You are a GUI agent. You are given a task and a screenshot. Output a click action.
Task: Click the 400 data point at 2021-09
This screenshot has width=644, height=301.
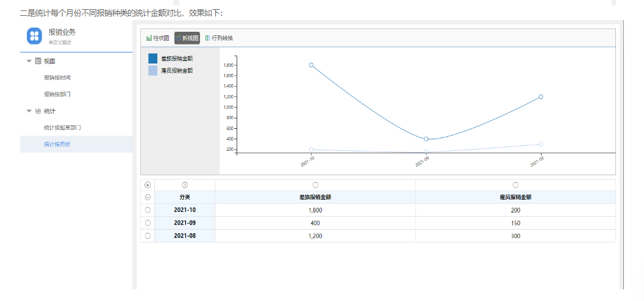pyautogui.click(x=426, y=139)
